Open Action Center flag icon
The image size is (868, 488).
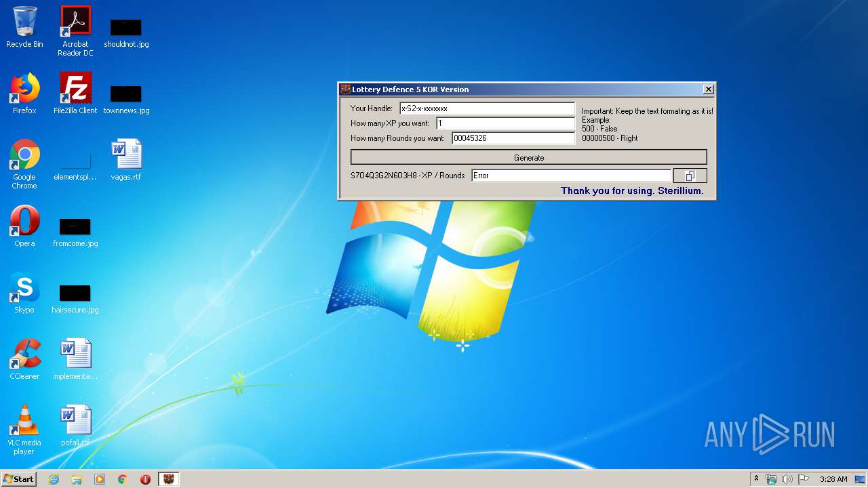click(x=804, y=479)
